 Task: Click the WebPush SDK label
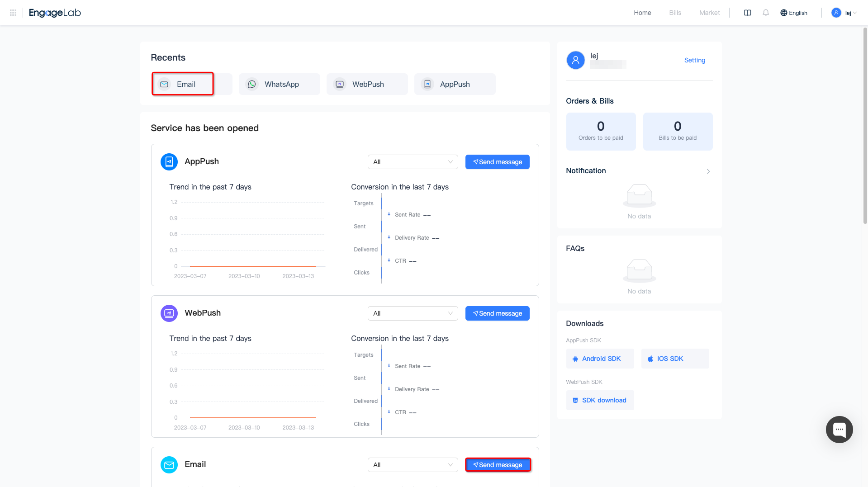click(x=584, y=382)
